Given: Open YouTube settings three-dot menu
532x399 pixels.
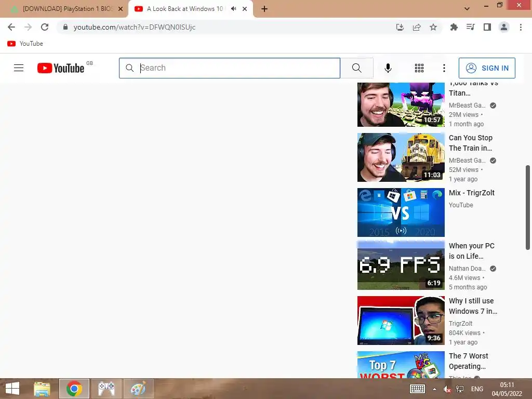Looking at the screenshot, I should [444, 68].
